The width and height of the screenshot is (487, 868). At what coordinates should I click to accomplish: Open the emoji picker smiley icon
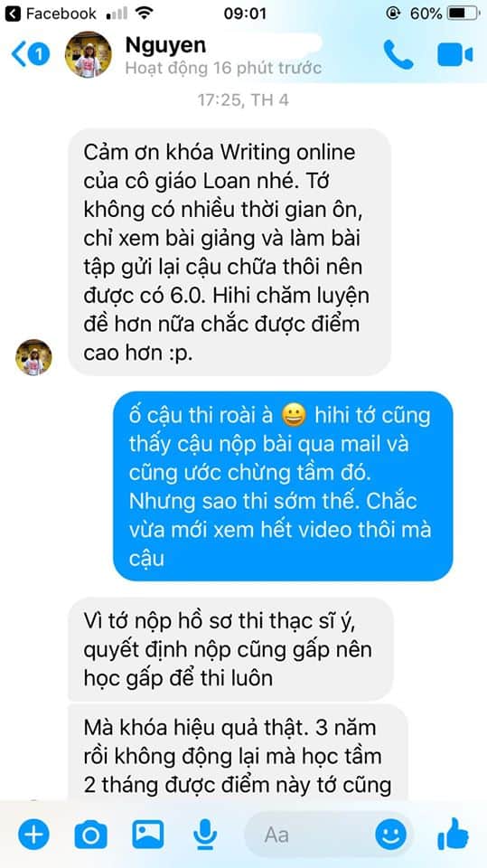(x=390, y=834)
